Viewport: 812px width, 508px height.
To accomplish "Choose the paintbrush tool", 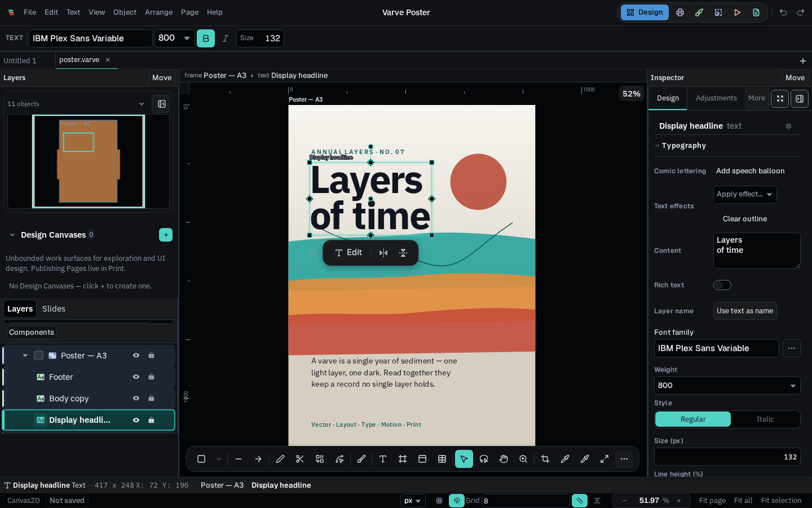I will [x=361, y=459].
